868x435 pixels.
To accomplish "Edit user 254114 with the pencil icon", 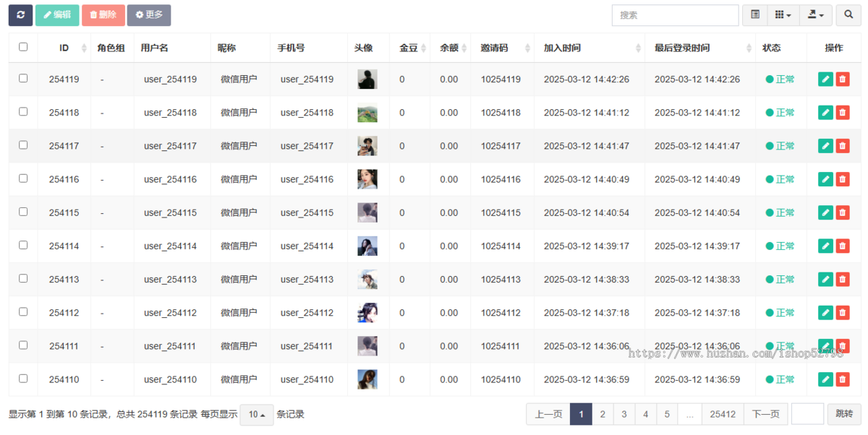I will pos(825,246).
